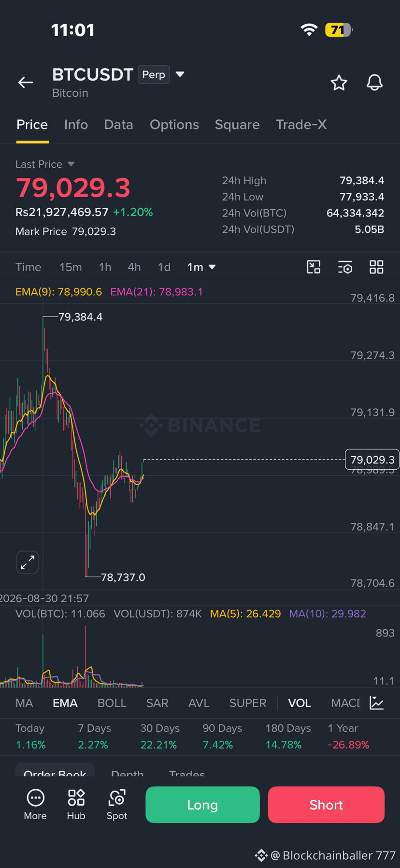Tap the 180 Days 14.78% performance

click(288, 737)
